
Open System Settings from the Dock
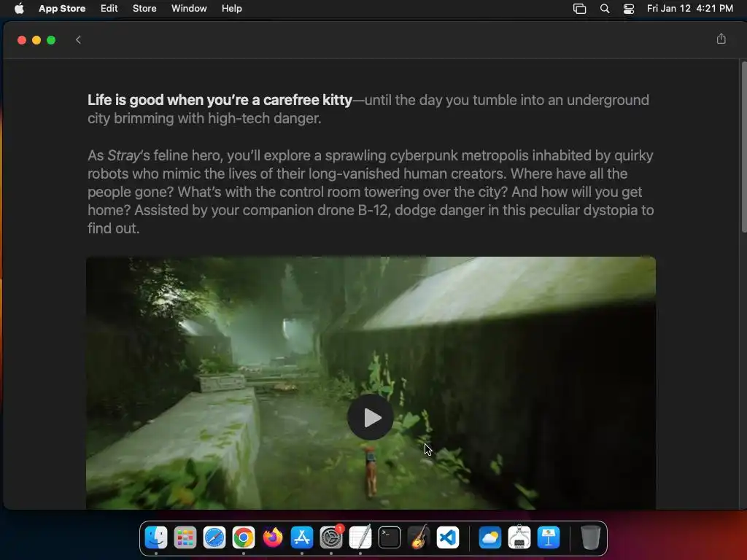(331, 537)
